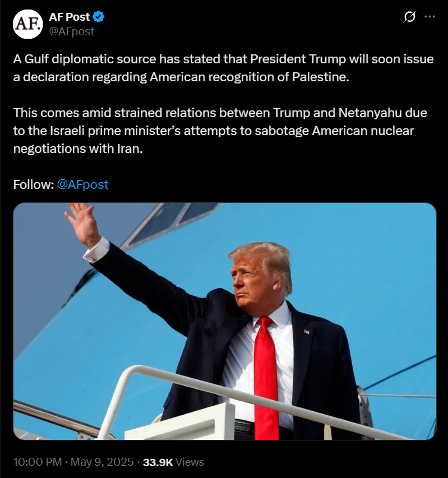Click the blue verified checkmark badge
This screenshot has width=448, height=478.
click(99, 17)
